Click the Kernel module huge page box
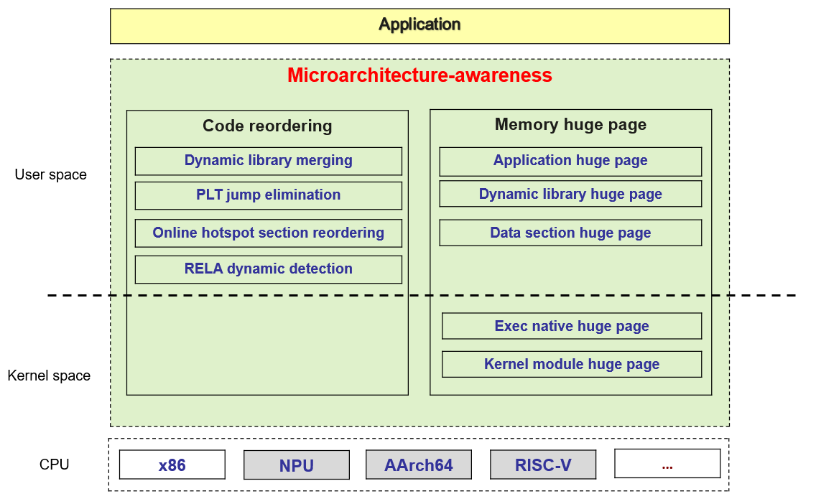 pos(572,365)
